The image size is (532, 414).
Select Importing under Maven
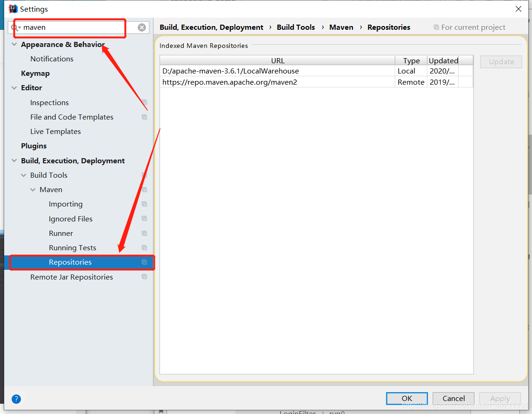(x=66, y=204)
